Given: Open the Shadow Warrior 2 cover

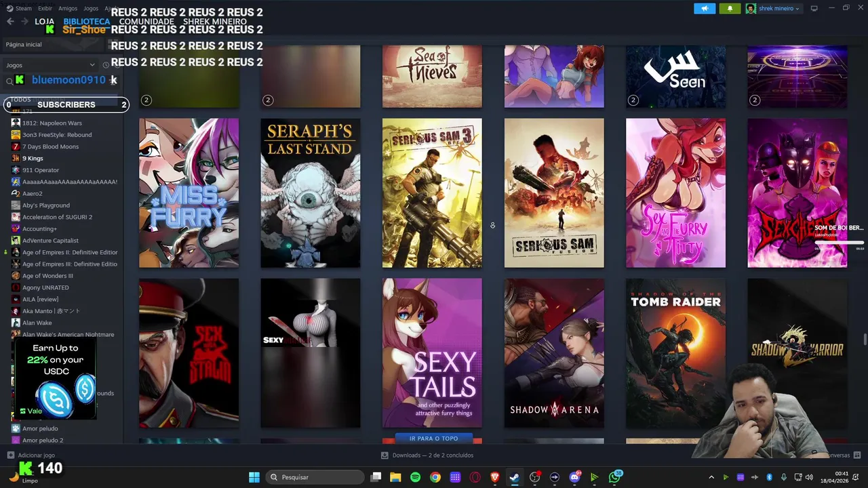Looking at the screenshot, I should tap(797, 353).
